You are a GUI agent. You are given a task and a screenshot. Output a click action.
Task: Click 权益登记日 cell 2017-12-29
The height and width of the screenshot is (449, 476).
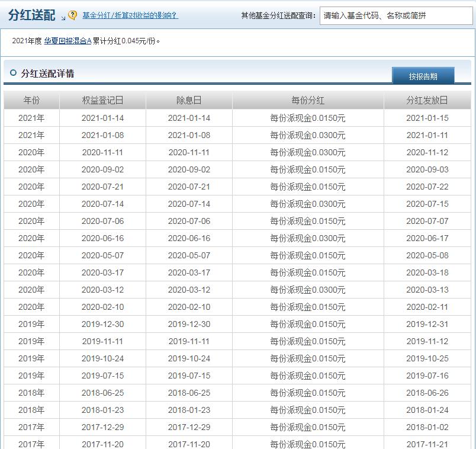click(x=102, y=427)
